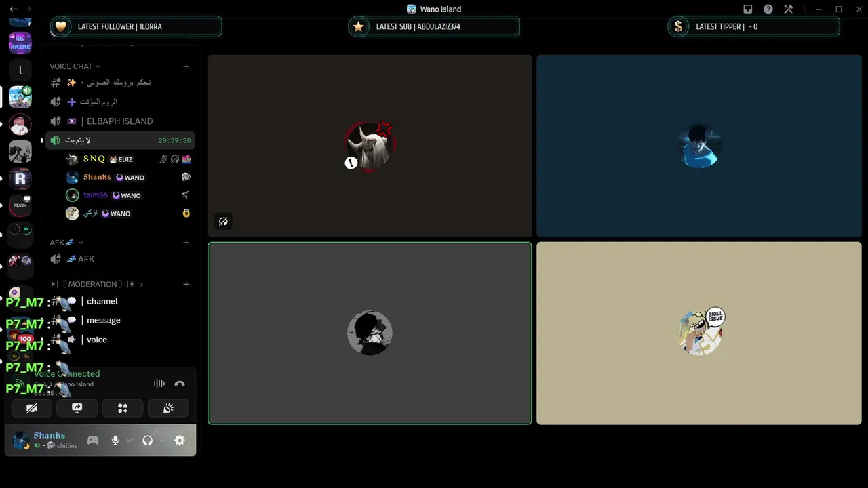Mute microphone in user panel
The width and height of the screenshot is (868, 488).
coord(115,441)
